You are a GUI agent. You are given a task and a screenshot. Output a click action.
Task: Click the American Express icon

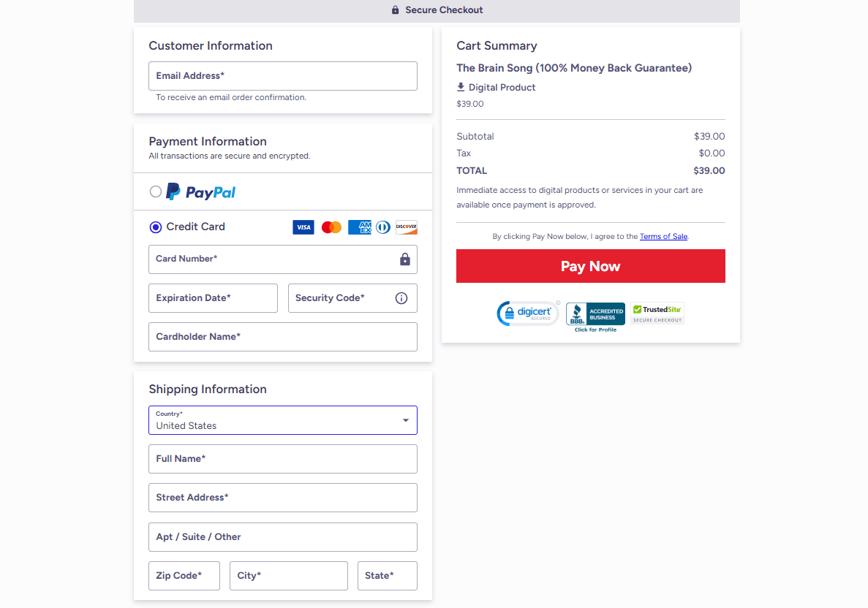(359, 227)
